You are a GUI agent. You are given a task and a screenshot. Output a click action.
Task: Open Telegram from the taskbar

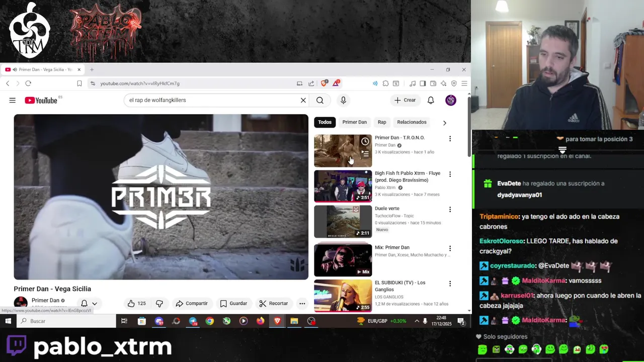pos(193,321)
